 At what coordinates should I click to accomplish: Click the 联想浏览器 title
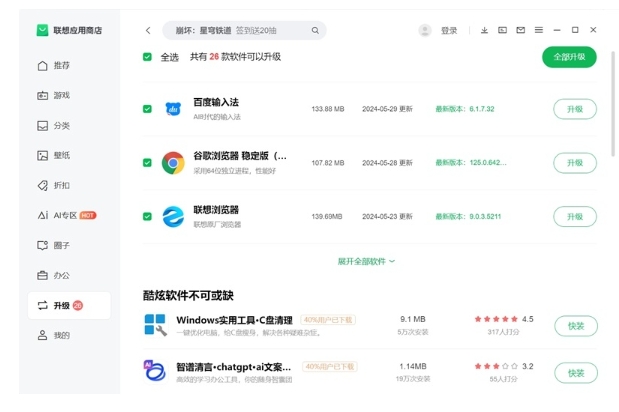[216, 210]
